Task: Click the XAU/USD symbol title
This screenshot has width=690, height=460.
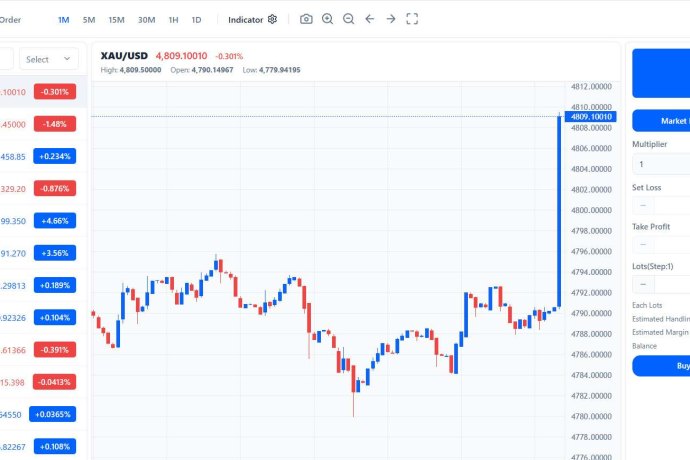Action: (x=124, y=56)
